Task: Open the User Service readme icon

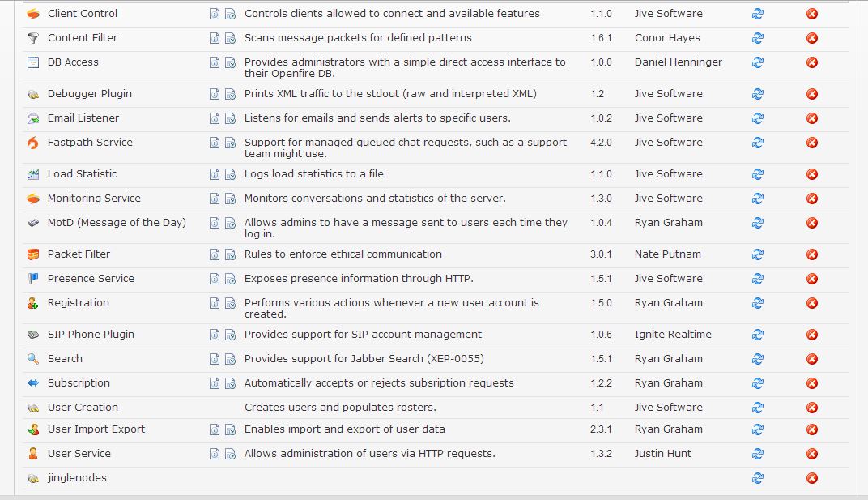Action: tap(215, 455)
